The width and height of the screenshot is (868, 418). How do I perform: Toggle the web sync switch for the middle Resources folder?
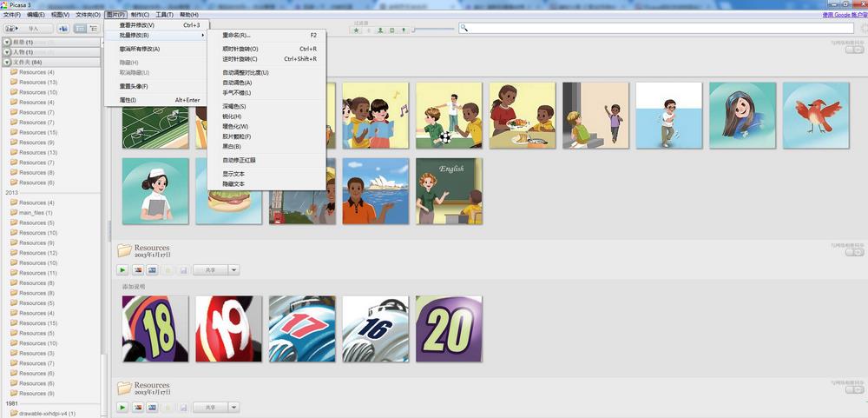pos(853,254)
